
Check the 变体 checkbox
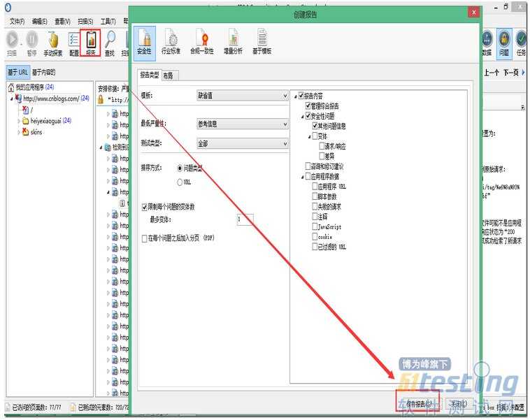coord(315,136)
